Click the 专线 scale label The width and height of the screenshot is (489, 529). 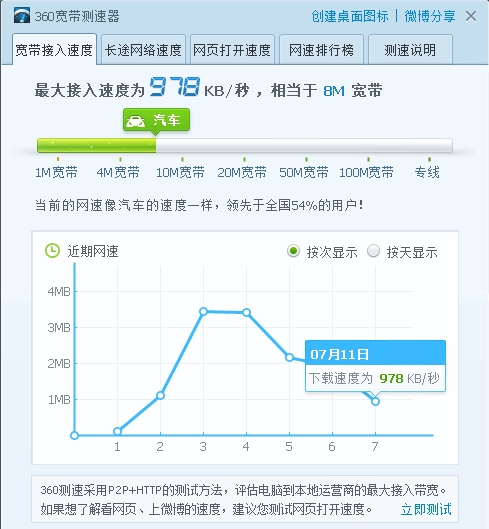[x=427, y=172]
